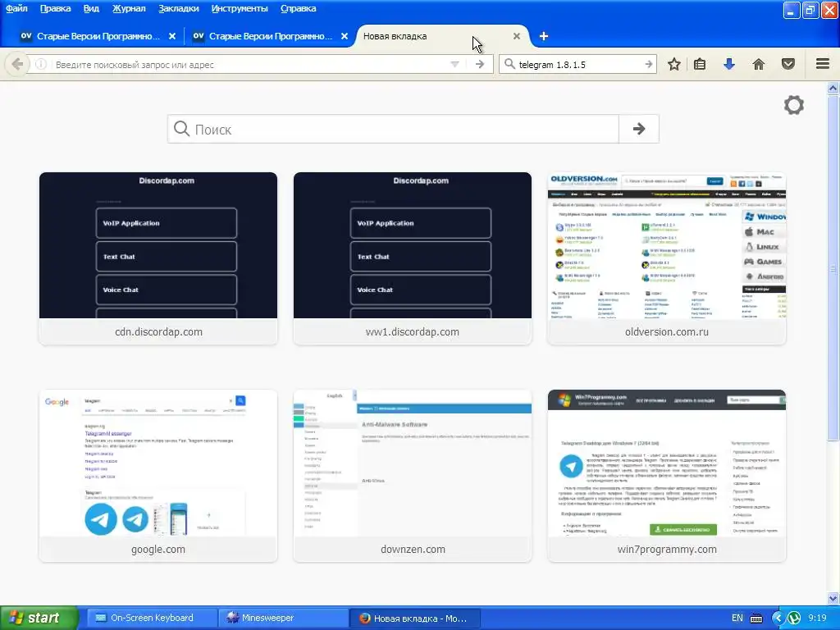This screenshot has height=630, width=840.
Task: Click the telegram 1.8.1.5 search field
Action: tap(578, 64)
